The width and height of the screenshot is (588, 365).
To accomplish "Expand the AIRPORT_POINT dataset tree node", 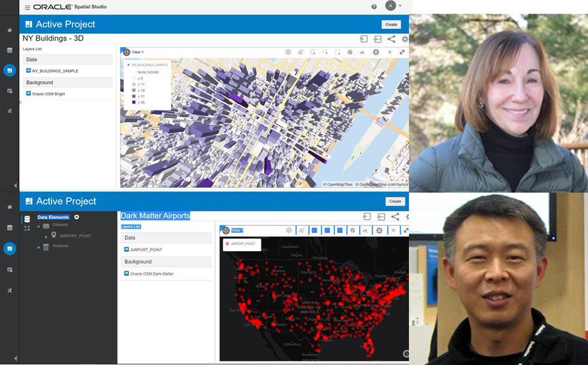I will [46, 237].
